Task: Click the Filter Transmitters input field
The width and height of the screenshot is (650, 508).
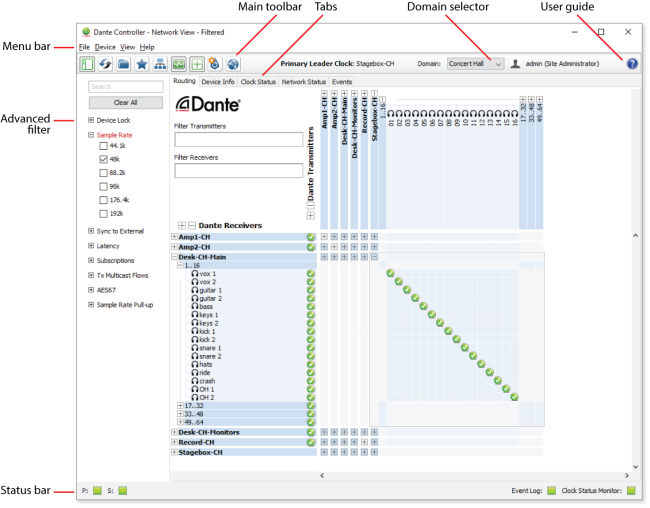Action: tap(238, 139)
